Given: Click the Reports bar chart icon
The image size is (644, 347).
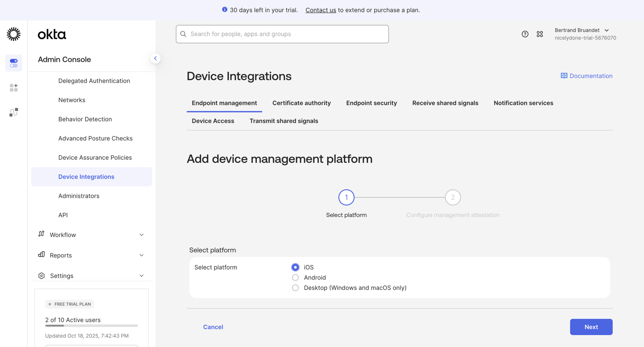Looking at the screenshot, I should click(41, 254).
